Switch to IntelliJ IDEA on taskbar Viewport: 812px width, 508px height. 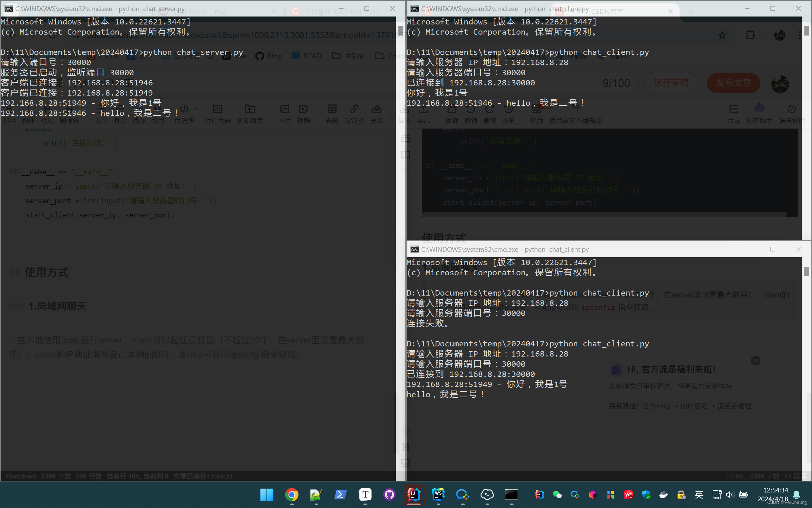tap(414, 495)
